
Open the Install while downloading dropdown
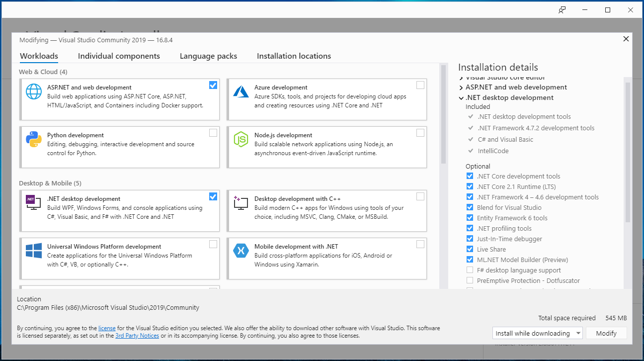[x=537, y=333]
